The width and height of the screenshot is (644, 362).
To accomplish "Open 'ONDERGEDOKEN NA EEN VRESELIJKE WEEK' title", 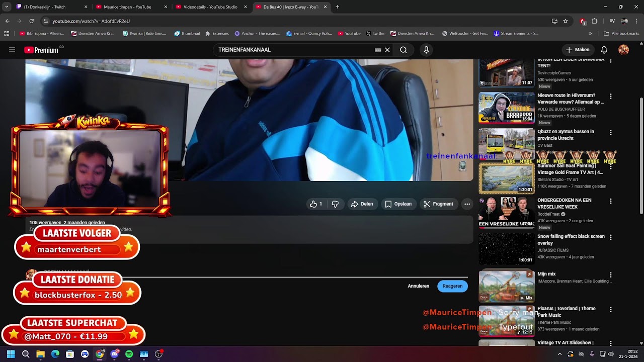I will coord(564,203).
